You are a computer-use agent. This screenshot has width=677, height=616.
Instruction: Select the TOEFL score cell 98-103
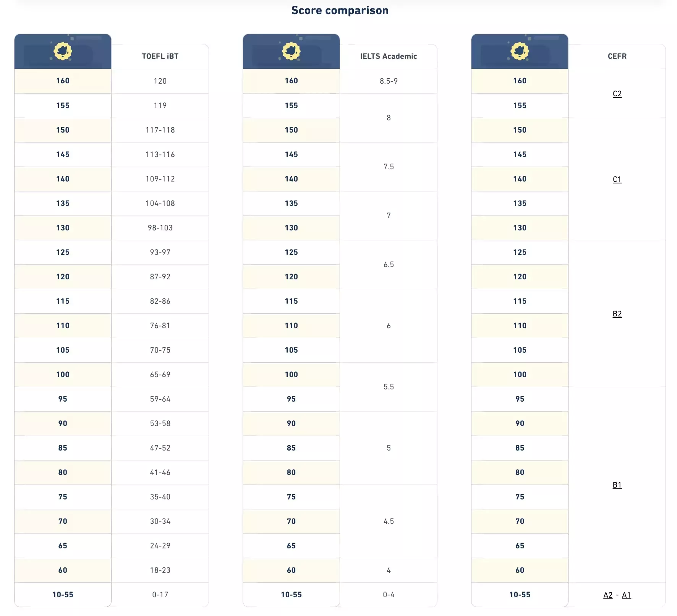click(x=160, y=228)
